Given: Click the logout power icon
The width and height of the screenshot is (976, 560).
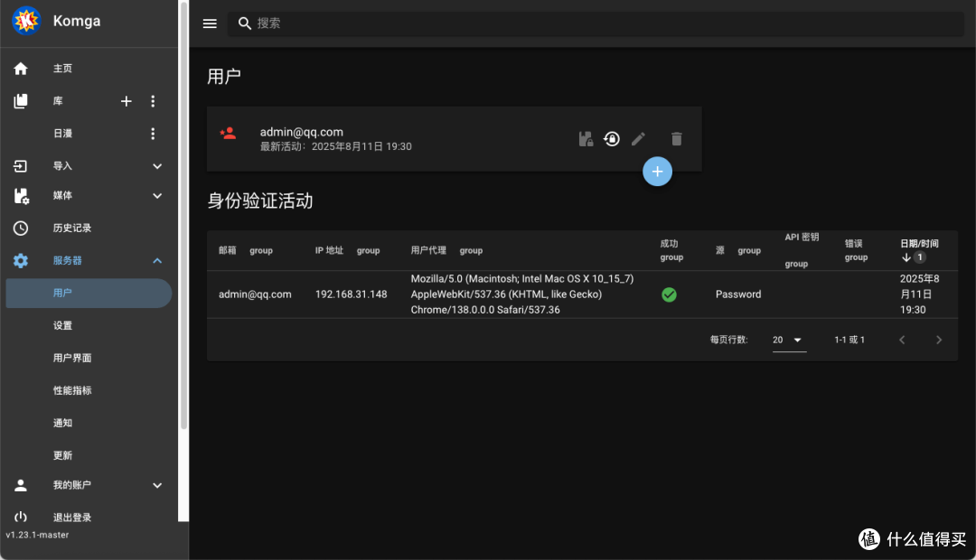Looking at the screenshot, I should (x=21, y=517).
